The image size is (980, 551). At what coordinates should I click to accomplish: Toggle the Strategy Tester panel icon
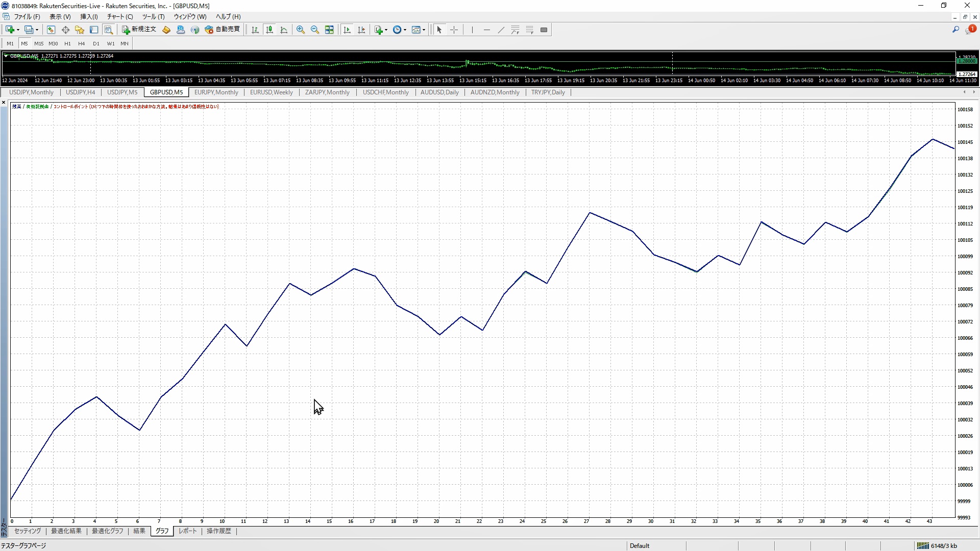108,30
